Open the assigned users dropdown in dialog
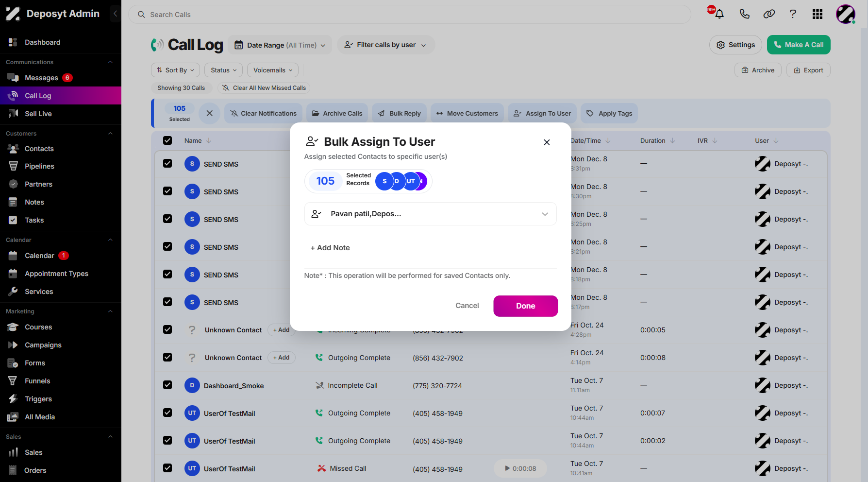Screen dimensions: 868x482 [x=430, y=214]
